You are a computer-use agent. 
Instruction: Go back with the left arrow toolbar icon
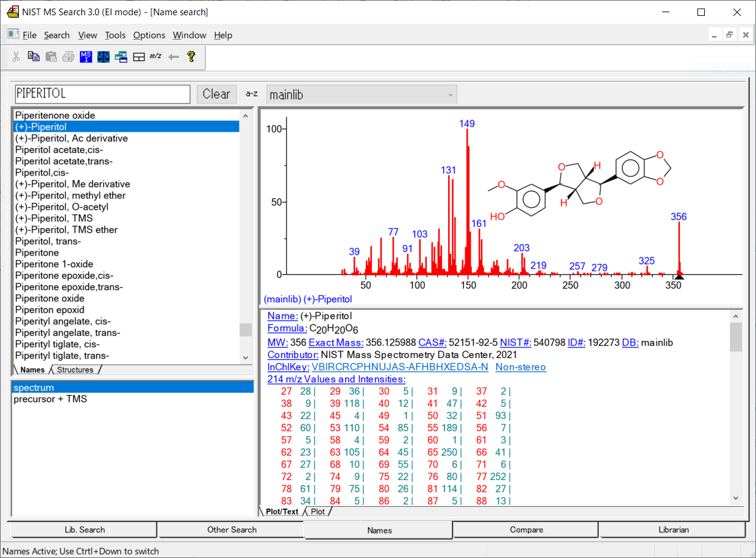[174, 57]
